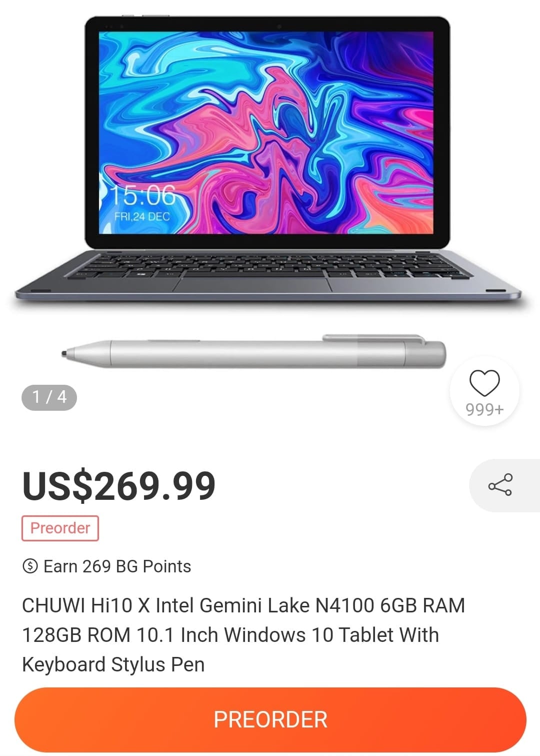This screenshot has width=540, height=756.
Task: Select the CHUWI Hi10 X product title
Action: pyautogui.click(x=243, y=634)
